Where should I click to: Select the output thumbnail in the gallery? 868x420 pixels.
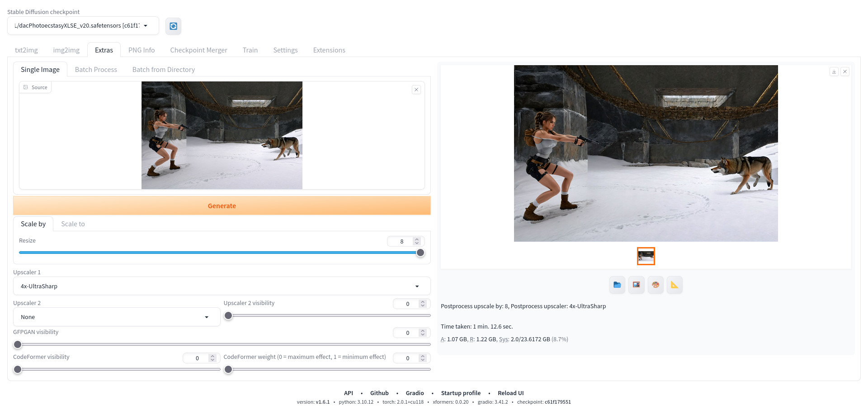click(646, 256)
